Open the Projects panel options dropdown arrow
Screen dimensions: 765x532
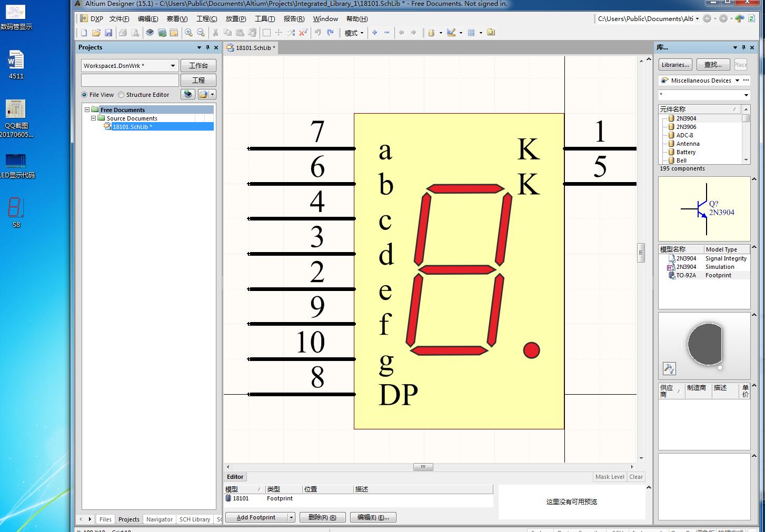199,47
